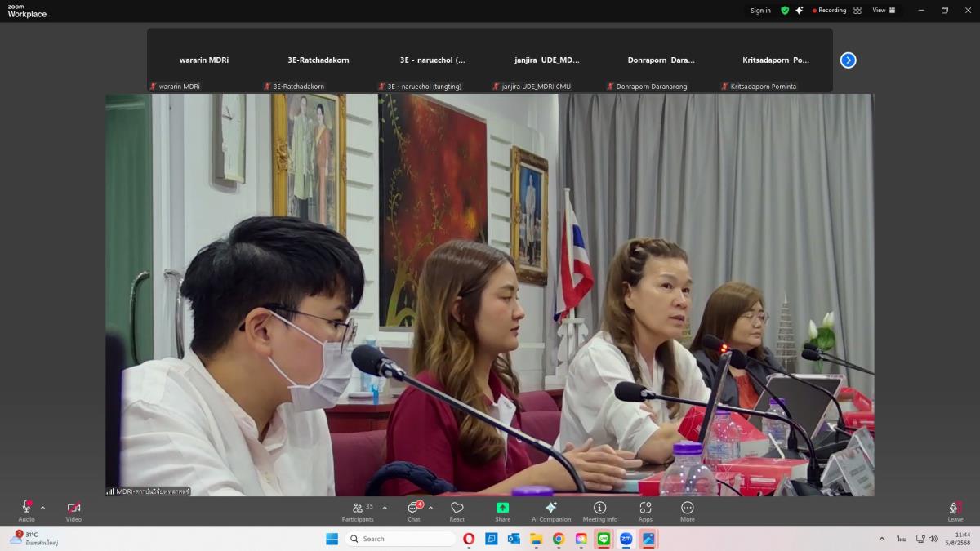The image size is (980, 551).
Task: Open the Participants panel
Action: [x=359, y=509]
